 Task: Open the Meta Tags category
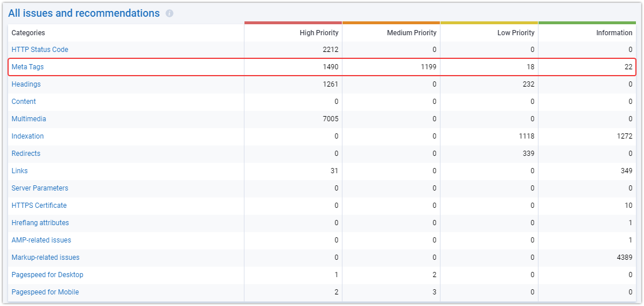[28, 67]
